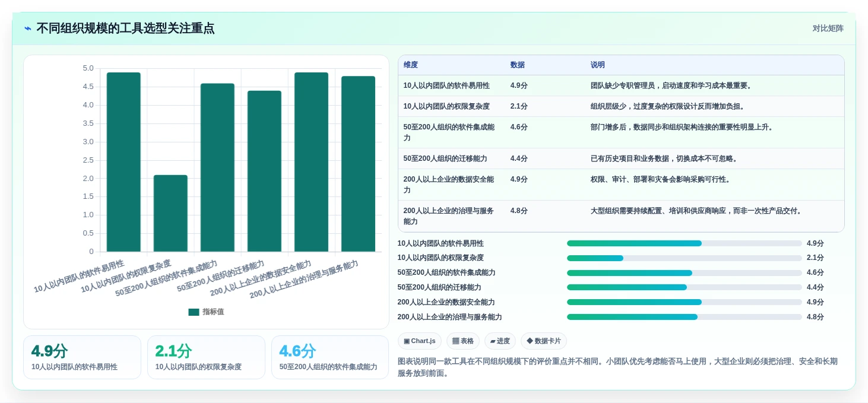Screen dimensions: 868x403
Task: Click progress bar for 200人以上企业的治理与服务能力
Action: click(x=684, y=317)
